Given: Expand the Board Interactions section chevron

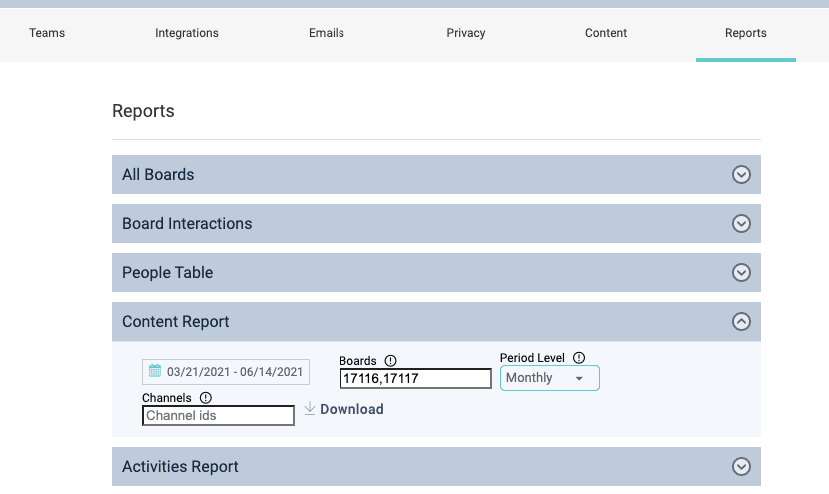Looking at the screenshot, I should tap(741, 224).
